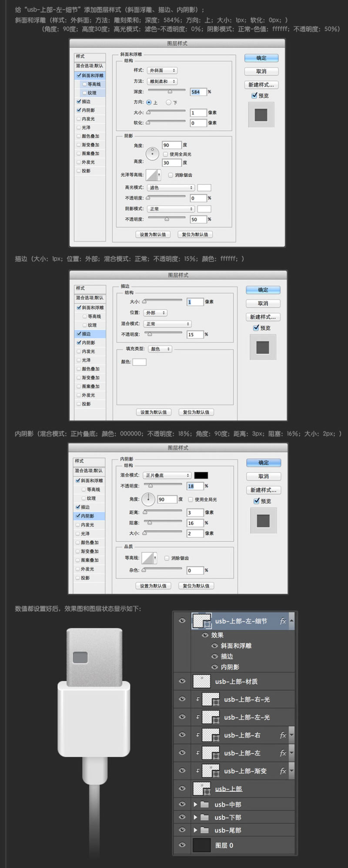Enable 使用全局光 in 内阴影 dialog
348x868 pixels.
(191, 500)
